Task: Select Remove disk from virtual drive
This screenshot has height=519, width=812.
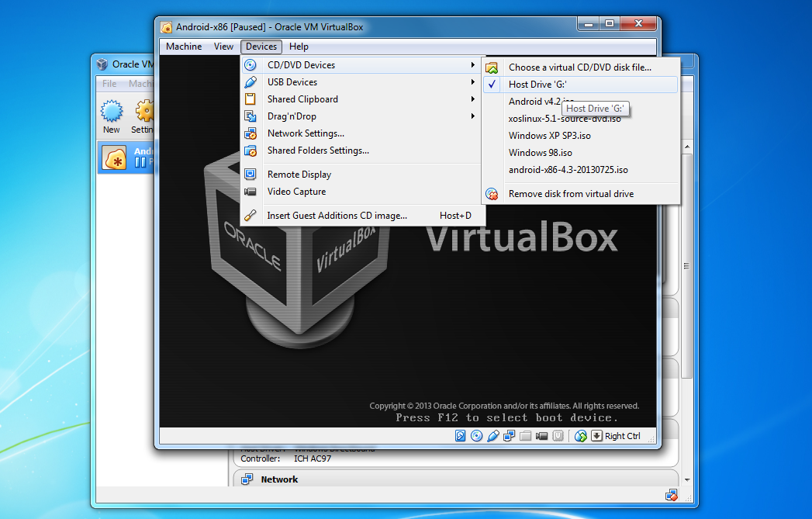Action: point(581,194)
